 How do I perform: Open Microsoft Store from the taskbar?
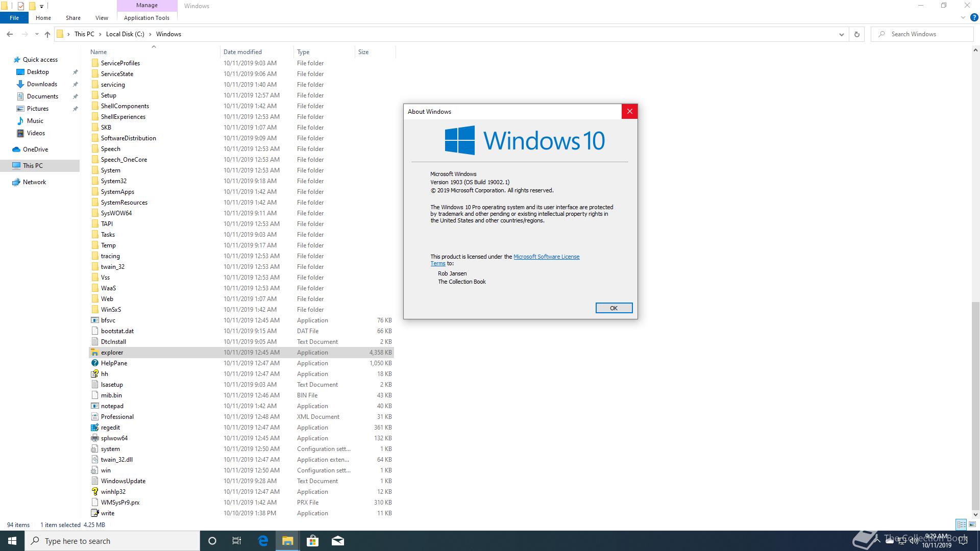(x=312, y=541)
